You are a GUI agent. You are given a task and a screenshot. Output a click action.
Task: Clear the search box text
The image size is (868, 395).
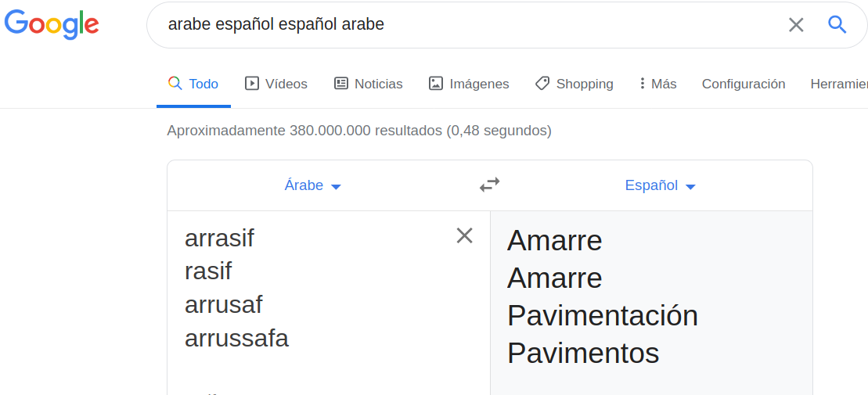(x=796, y=25)
